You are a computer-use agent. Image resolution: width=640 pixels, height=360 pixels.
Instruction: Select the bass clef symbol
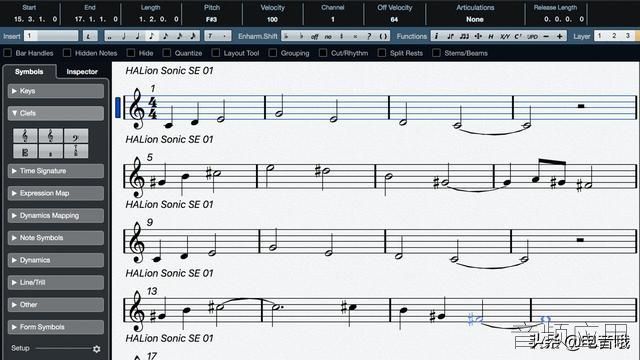[x=76, y=136]
